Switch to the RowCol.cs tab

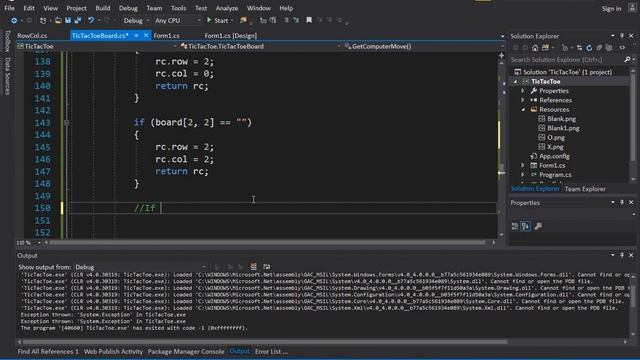click(x=32, y=36)
